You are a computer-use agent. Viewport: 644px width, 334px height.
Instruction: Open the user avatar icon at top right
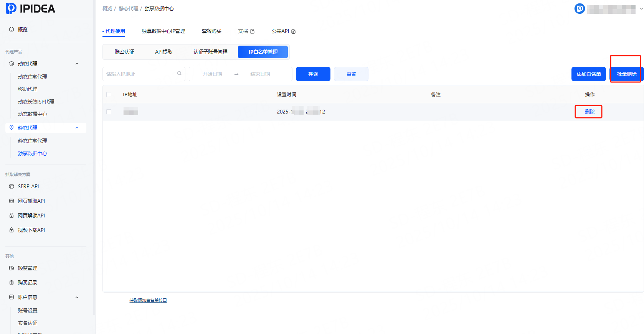(580, 8)
